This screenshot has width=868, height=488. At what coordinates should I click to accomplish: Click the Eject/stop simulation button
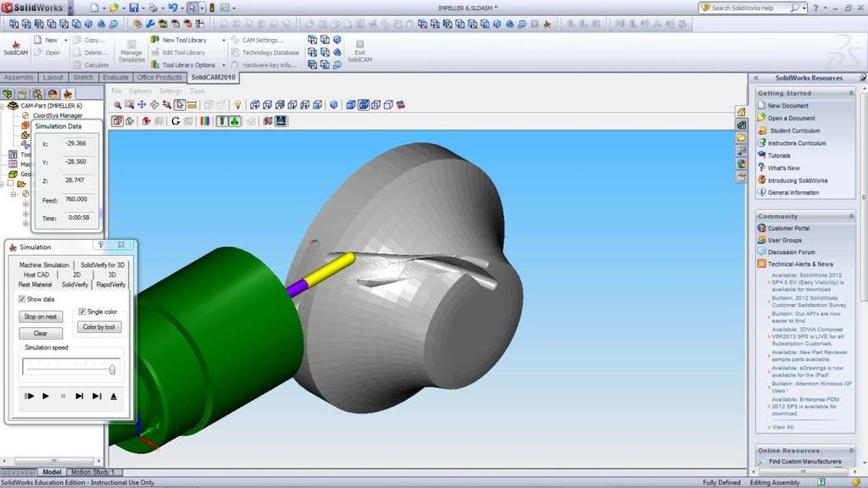point(114,396)
